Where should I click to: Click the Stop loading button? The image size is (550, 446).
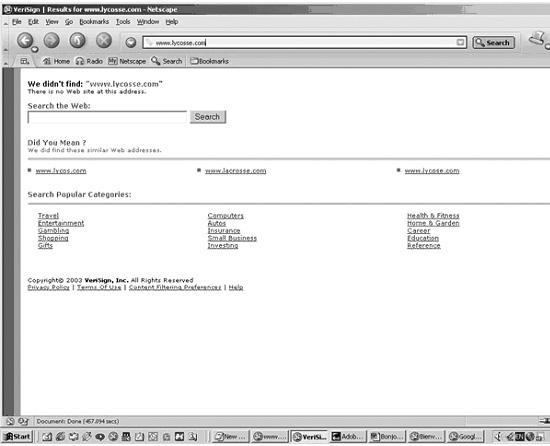pos(104,41)
